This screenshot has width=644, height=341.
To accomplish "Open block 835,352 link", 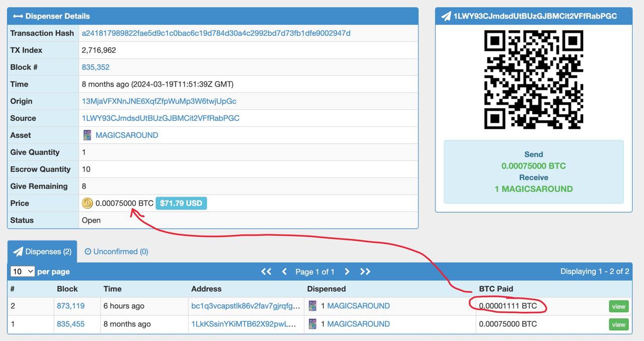I will tap(96, 67).
